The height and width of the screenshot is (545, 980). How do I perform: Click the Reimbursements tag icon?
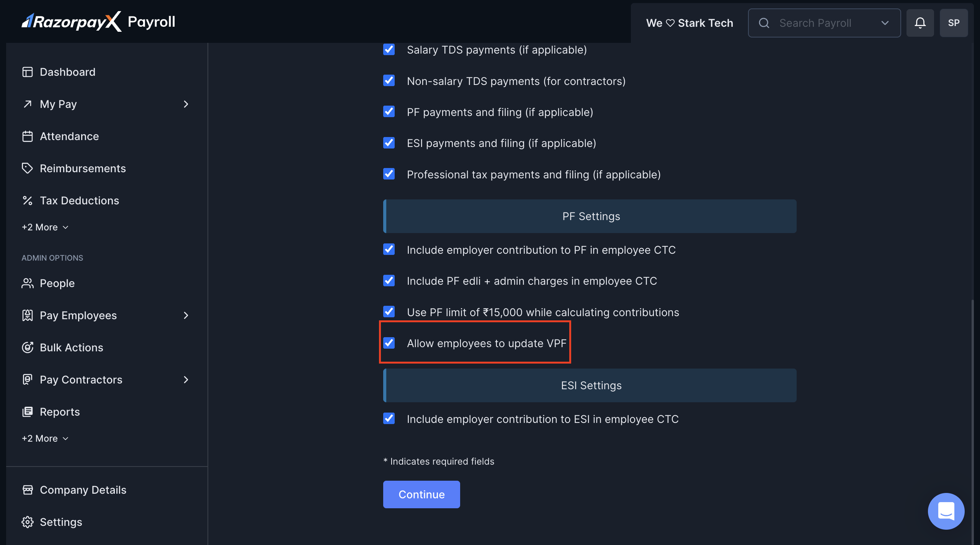tap(28, 168)
